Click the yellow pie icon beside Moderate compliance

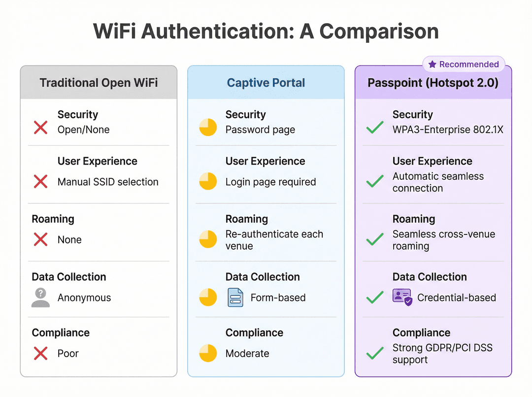tap(208, 353)
